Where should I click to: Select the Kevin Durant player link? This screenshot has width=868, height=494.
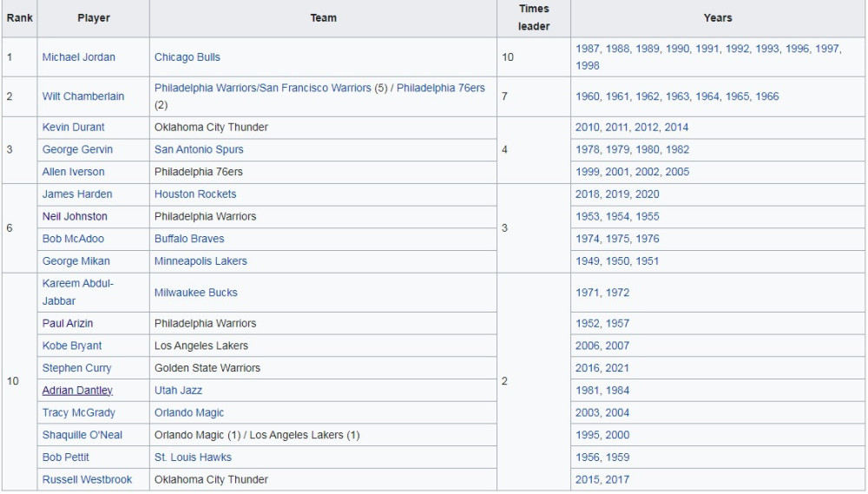pyautogui.click(x=73, y=128)
